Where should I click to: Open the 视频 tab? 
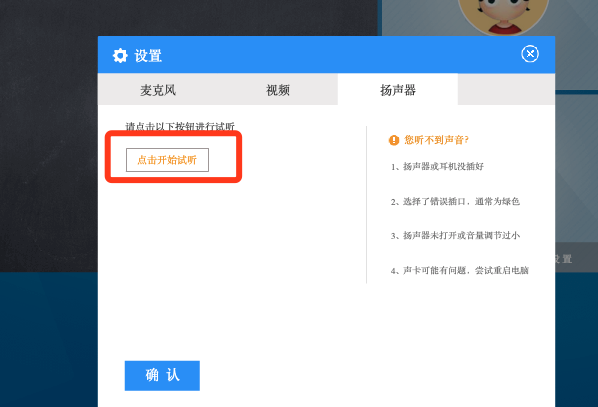278,90
